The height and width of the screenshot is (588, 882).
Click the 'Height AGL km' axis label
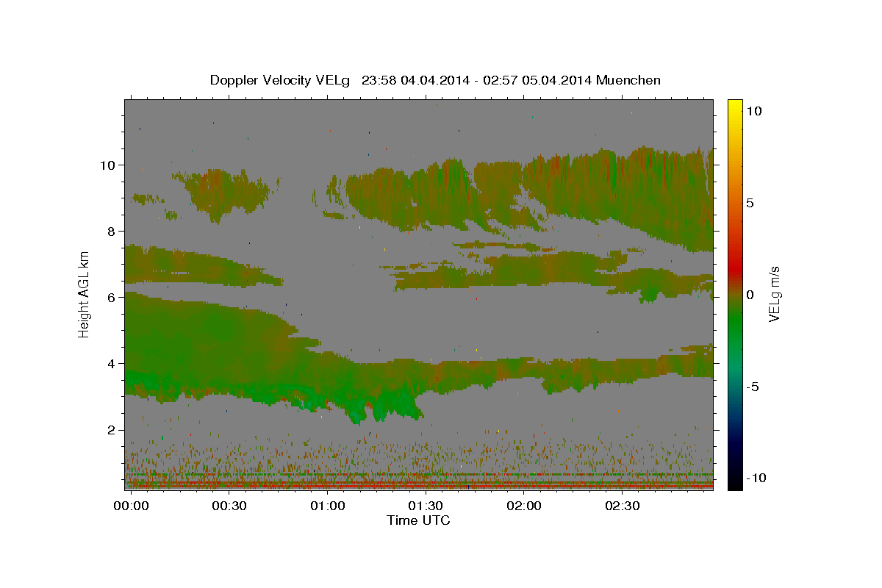coord(84,294)
